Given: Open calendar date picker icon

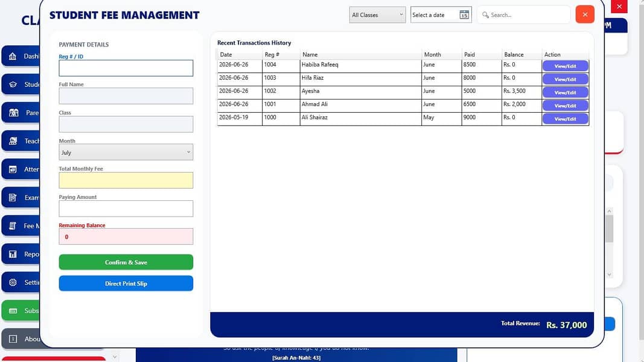Looking at the screenshot, I should pyautogui.click(x=464, y=14).
